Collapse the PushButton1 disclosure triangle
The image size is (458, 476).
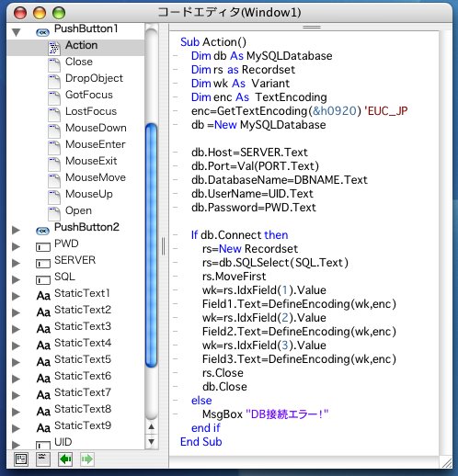[x=16, y=32]
